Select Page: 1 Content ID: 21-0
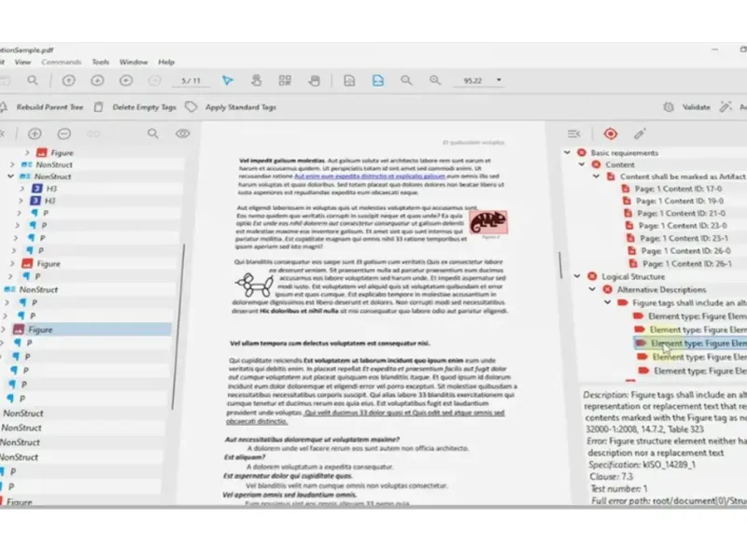This screenshot has height=560, width=747. [x=682, y=214]
